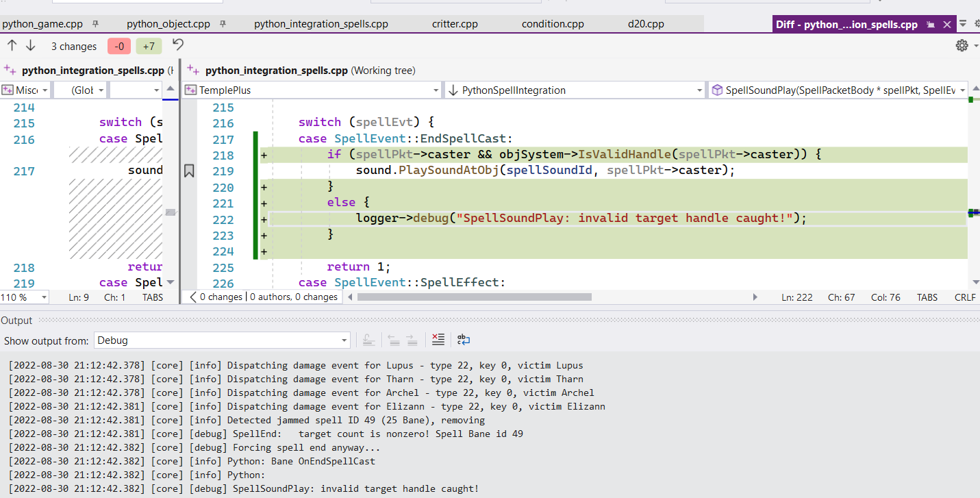980x498 pixels.
Task: Open PythonSpellIntegration scope dropdown
Action: tap(575, 90)
